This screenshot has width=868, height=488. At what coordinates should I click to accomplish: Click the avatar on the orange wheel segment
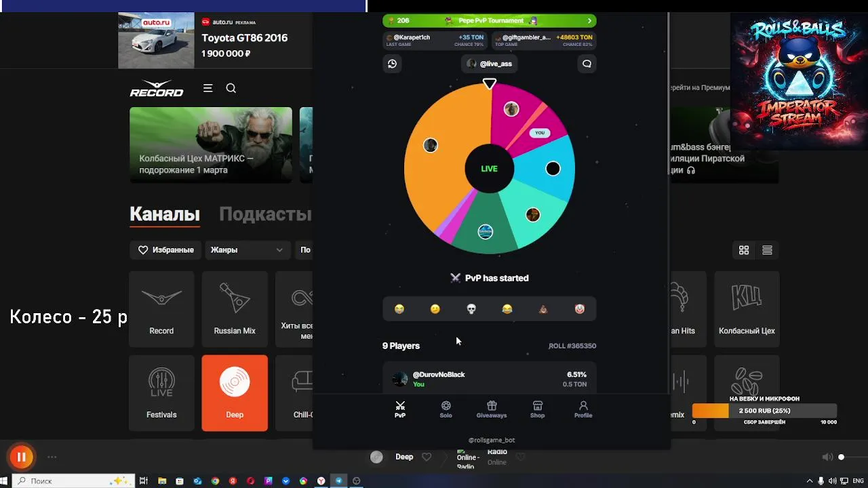(431, 146)
